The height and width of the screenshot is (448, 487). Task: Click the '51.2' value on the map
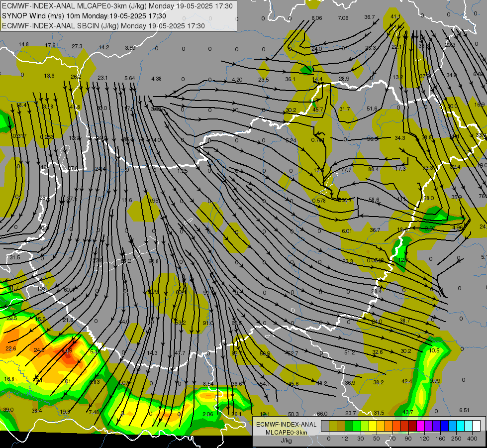(349, 352)
